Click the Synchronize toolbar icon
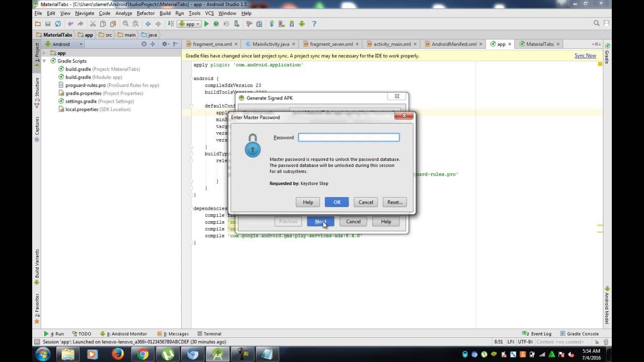644x362 pixels. (58, 24)
